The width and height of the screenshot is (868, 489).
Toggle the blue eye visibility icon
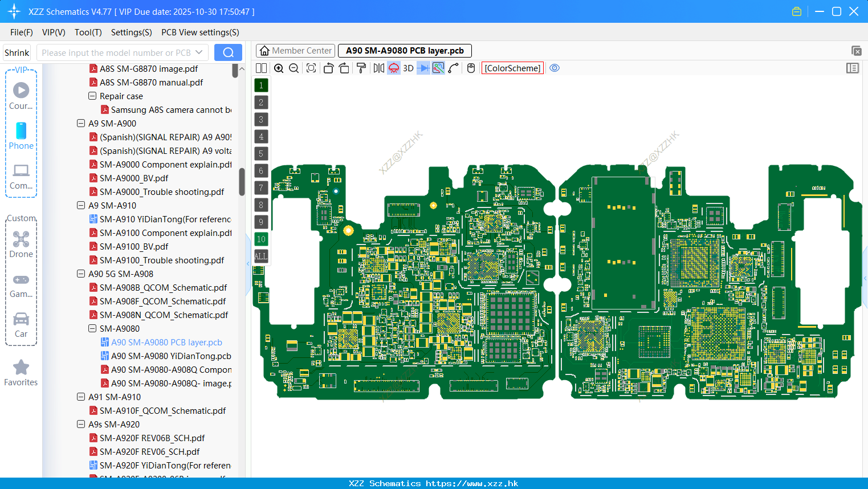point(555,68)
